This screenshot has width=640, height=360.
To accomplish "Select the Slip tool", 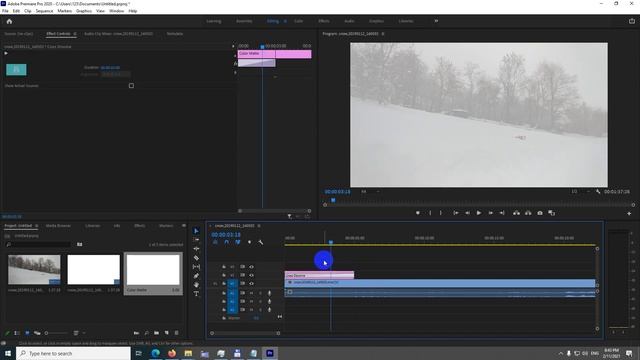I will [196, 267].
